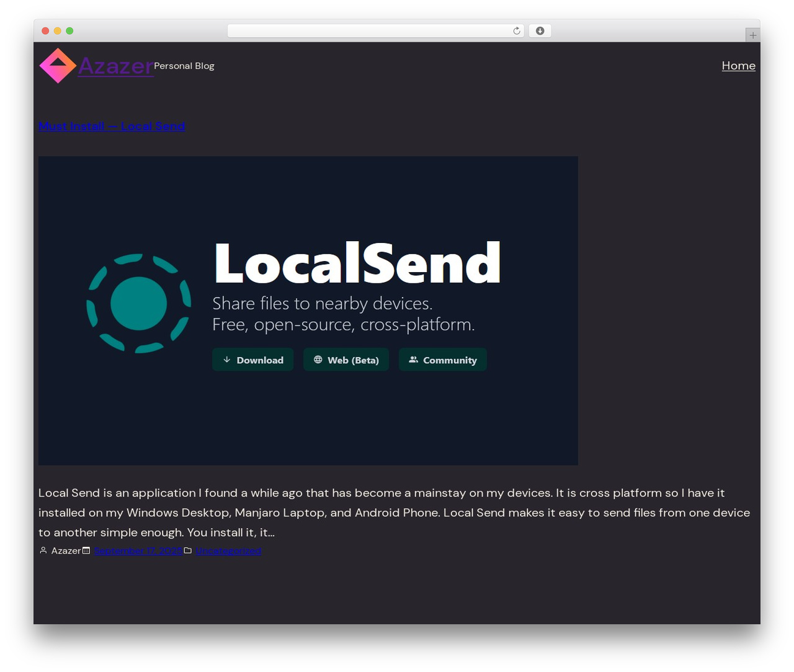Click the browser reload icon
This screenshot has height=672, width=794.
point(516,31)
